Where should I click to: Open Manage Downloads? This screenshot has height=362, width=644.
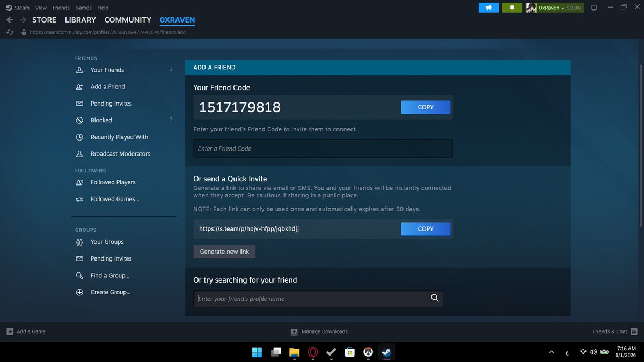click(319, 331)
